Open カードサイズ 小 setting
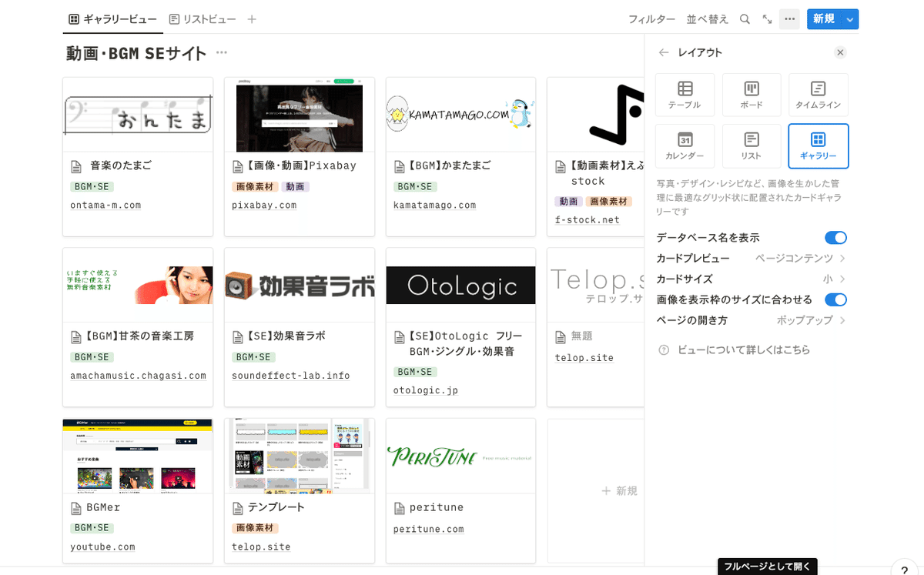The image size is (924, 575). [752, 279]
